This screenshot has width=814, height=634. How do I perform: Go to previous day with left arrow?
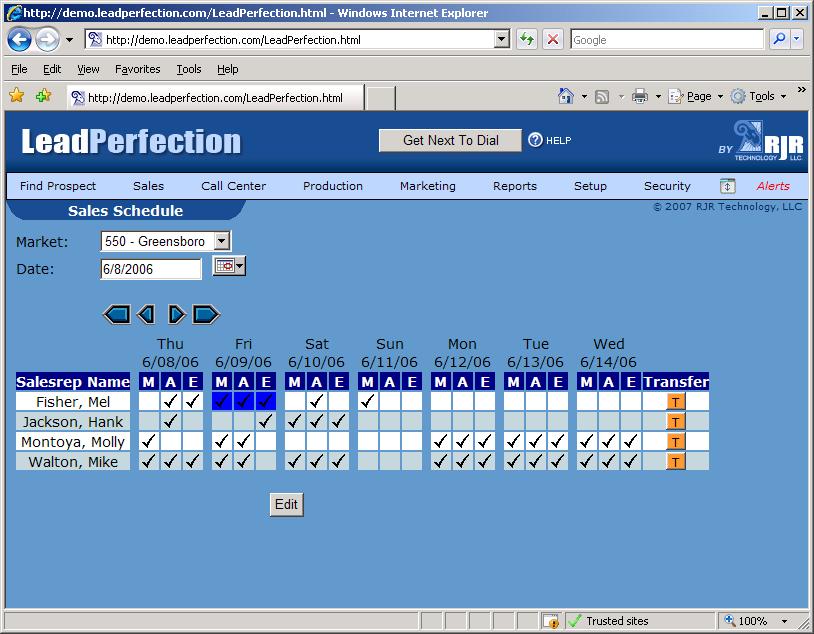point(146,315)
